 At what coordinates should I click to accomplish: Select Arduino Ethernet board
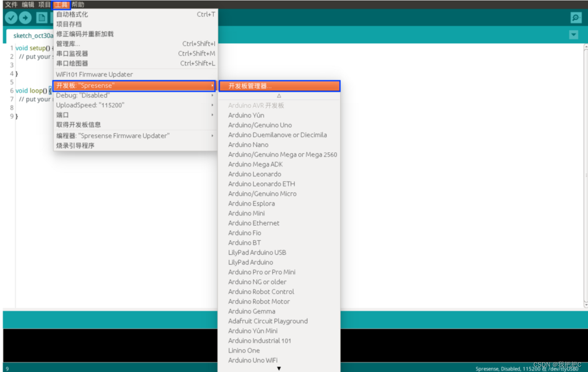pos(279,223)
